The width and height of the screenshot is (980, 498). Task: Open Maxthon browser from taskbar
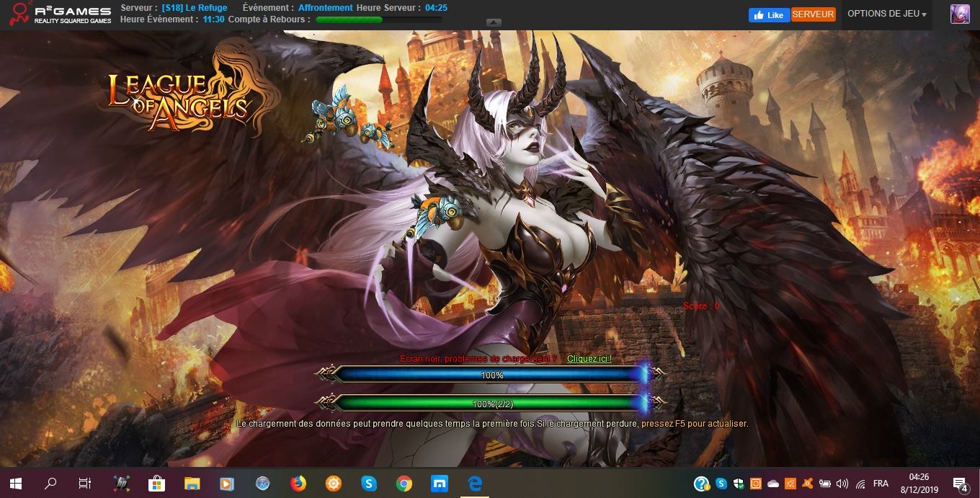tap(440, 484)
